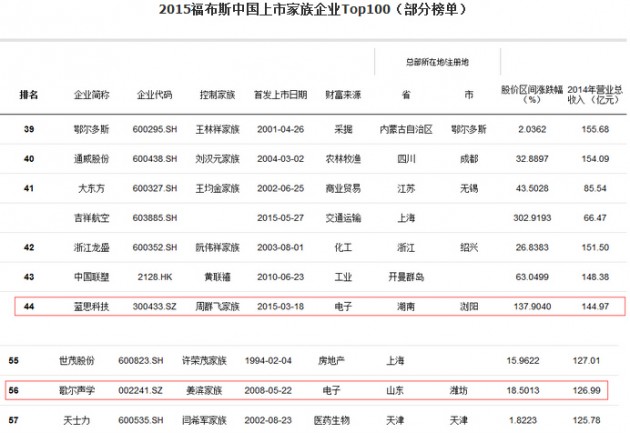The width and height of the screenshot is (630, 433).
Task: Select the 湖南 province cell
Action: tap(406, 306)
